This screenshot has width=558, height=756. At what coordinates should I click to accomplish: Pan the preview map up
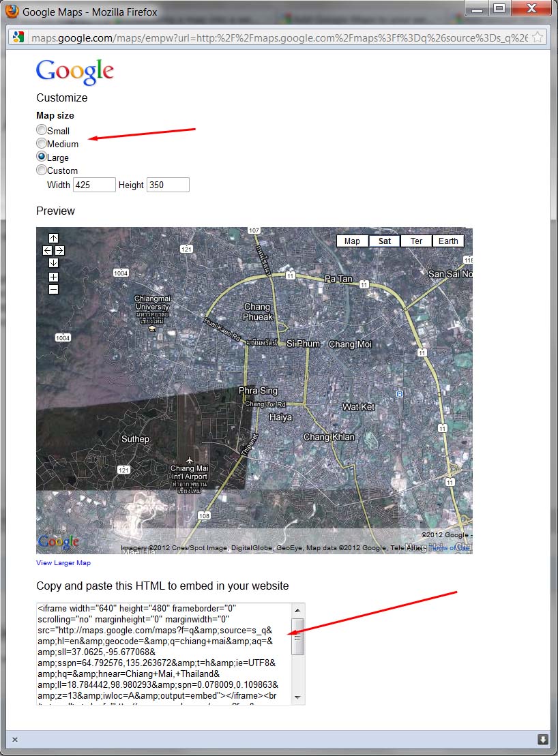(x=53, y=238)
